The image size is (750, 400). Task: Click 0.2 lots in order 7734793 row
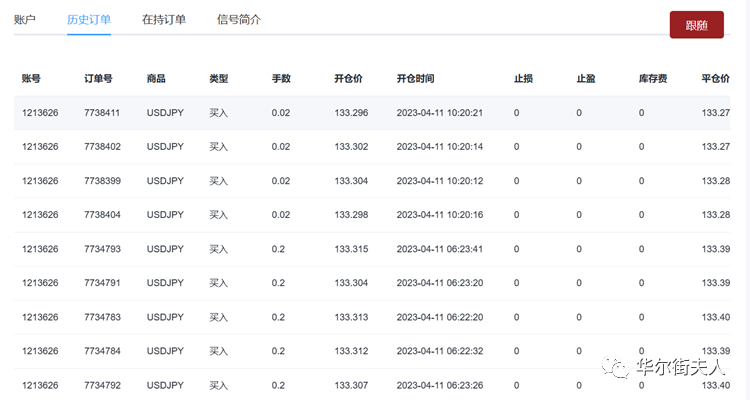click(278, 249)
